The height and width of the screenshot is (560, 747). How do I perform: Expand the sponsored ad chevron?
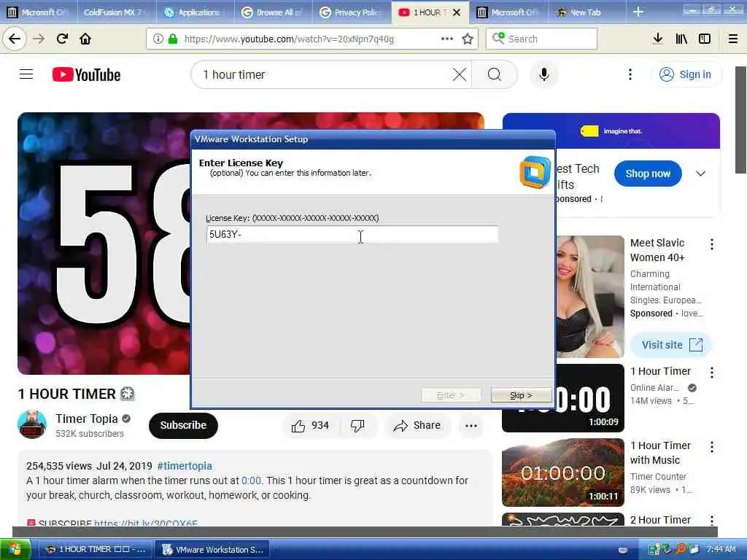pyautogui.click(x=700, y=174)
